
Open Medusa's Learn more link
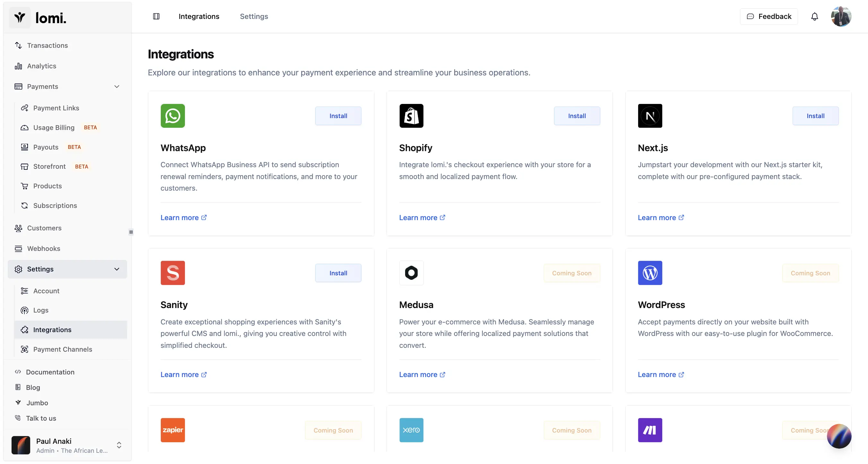point(422,374)
